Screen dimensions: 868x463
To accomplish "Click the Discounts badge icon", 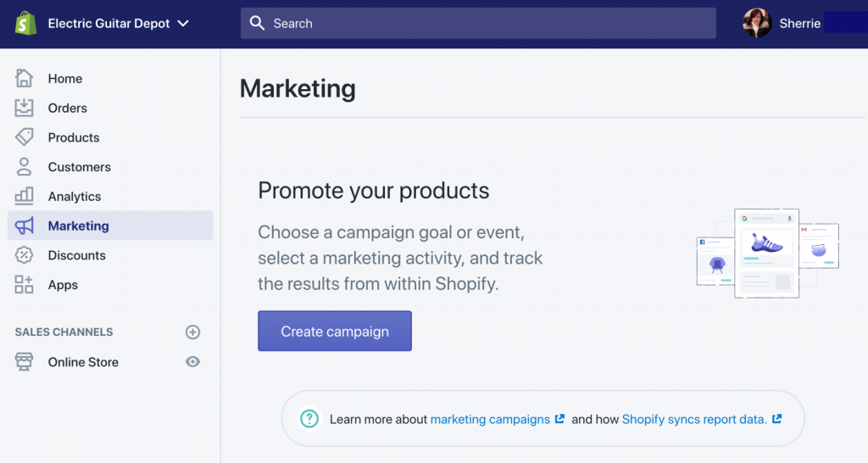I will click(x=25, y=255).
